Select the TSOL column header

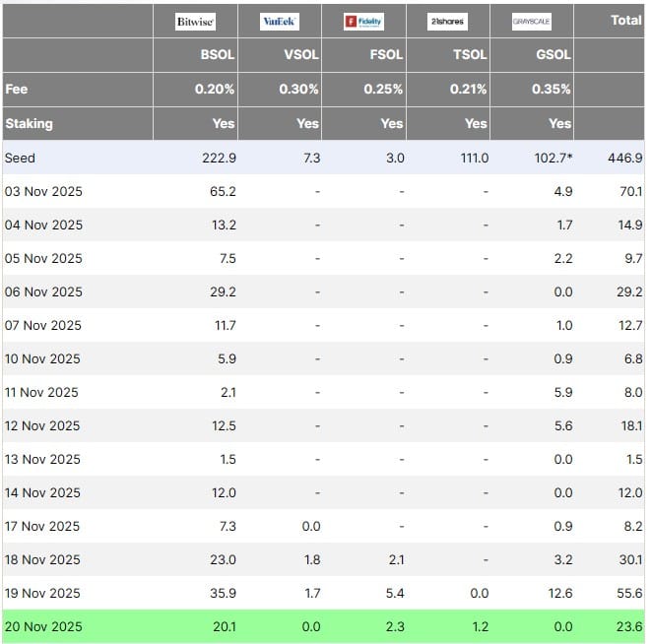tap(469, 55)
